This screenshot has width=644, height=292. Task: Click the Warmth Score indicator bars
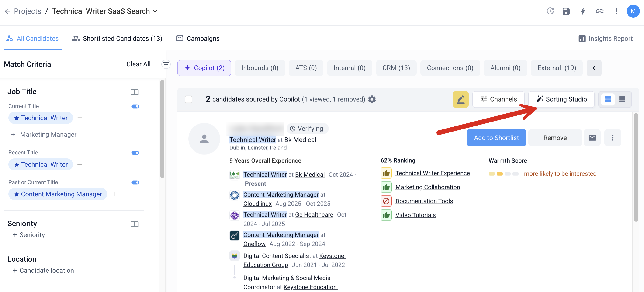click(503, 174)
